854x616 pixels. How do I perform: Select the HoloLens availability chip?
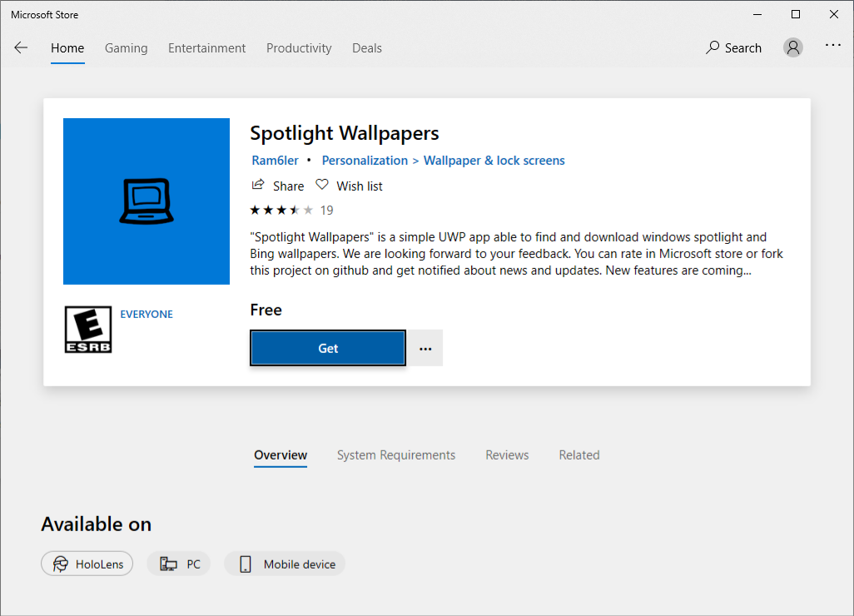(87, 564)
